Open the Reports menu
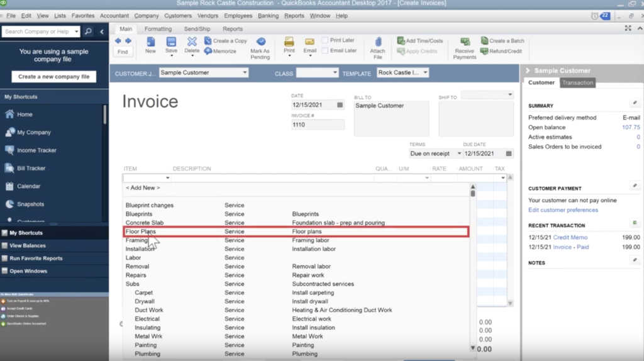The width and height of the screenshot is (644, 361). click(294, 16)
